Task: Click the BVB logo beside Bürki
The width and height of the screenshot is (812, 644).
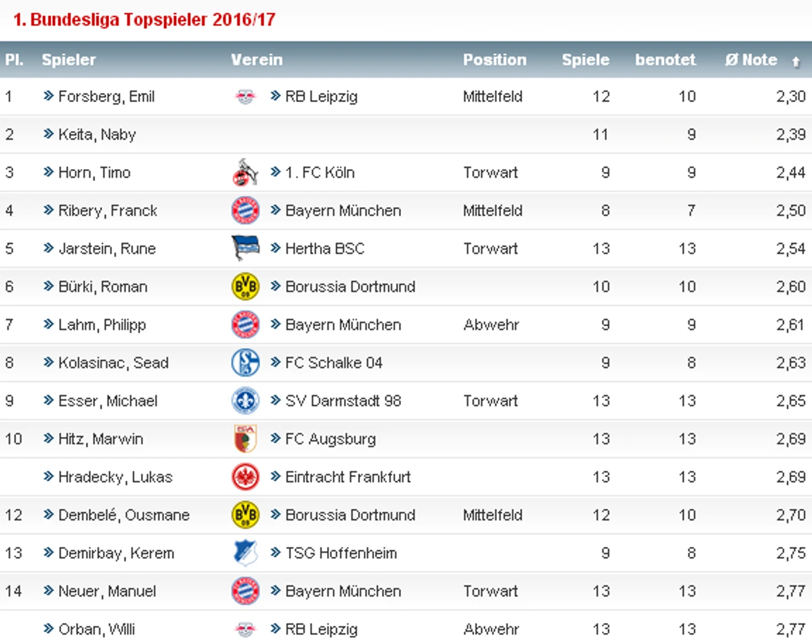Action: 245,286
